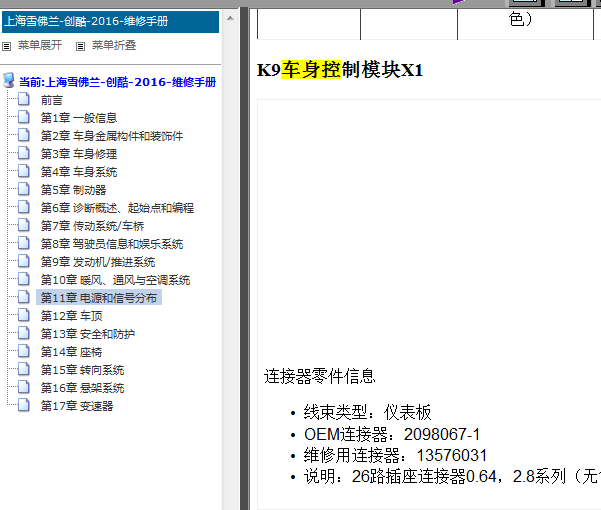601x510 pixels.
Task: Open 第10章 暖风、通风与空调系统
Action: pos(115,280)
